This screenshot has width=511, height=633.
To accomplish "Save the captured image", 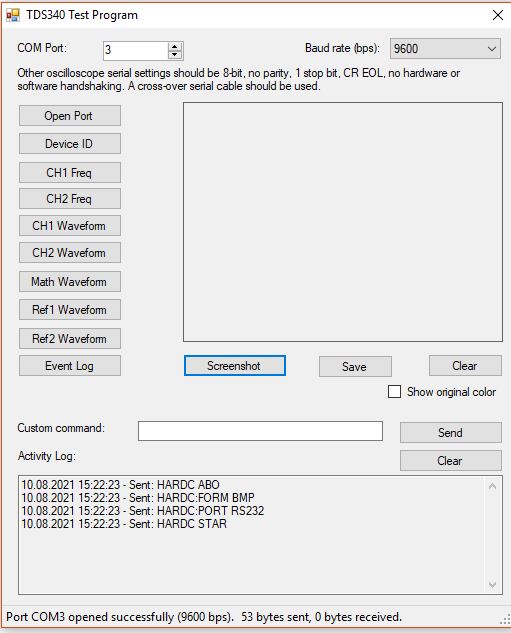I will [x=355, y=367].
